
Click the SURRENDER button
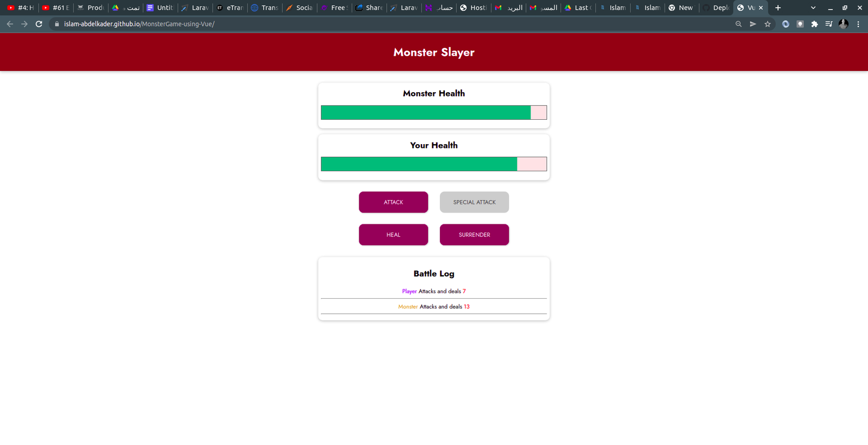(474, 235)
